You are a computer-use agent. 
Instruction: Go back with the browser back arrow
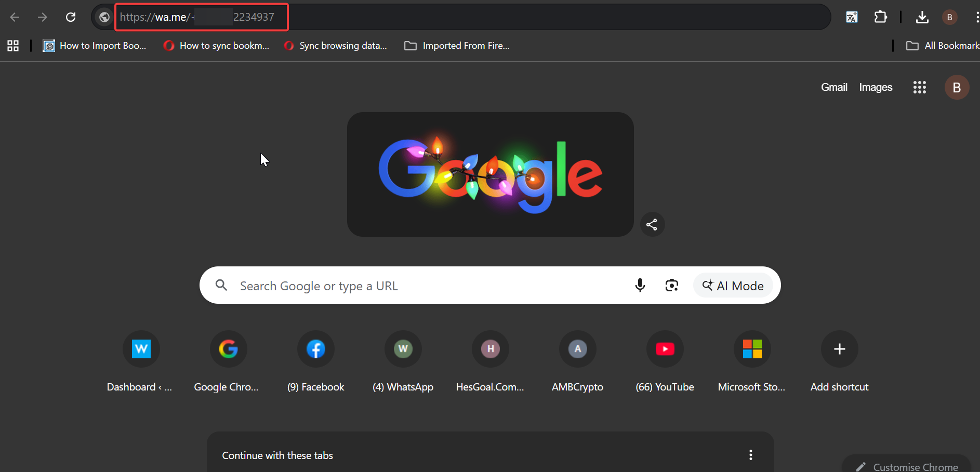tap(15, 17)
